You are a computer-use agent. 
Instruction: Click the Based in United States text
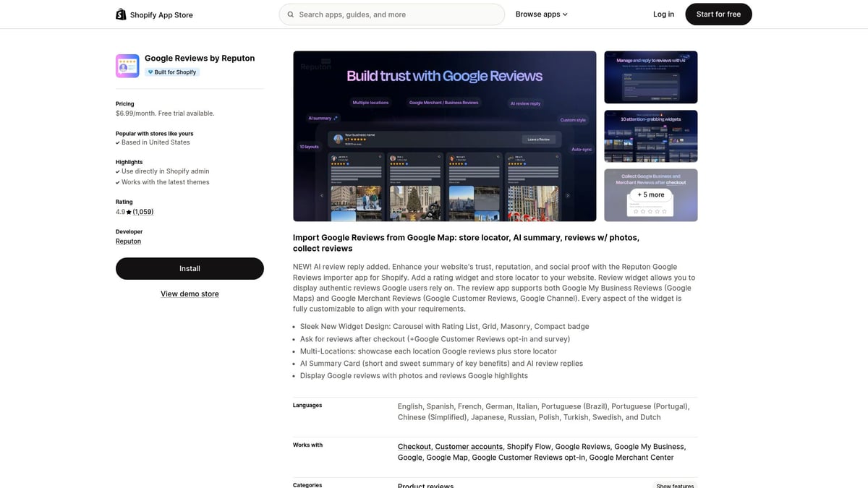156,142
